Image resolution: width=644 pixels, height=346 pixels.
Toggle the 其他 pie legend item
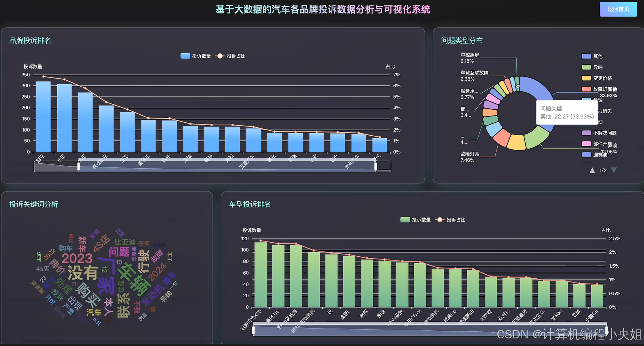(592, 56)
